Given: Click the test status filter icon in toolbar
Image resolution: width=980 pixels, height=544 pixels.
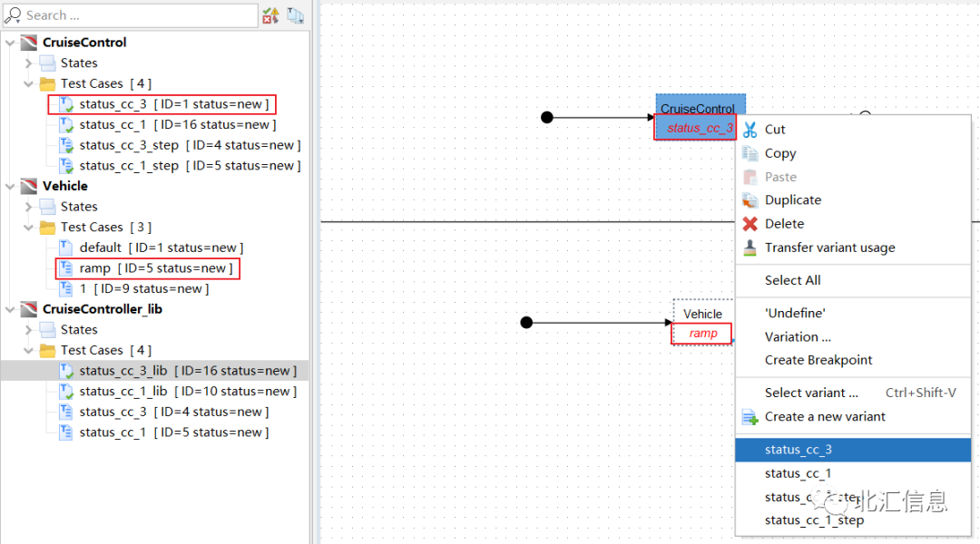Looking at the screenshot, I should 270,15.
